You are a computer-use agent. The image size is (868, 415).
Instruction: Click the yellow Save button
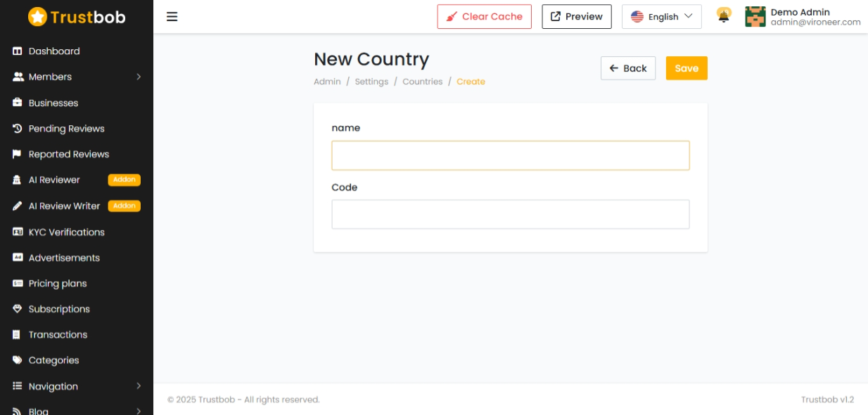[687, 68]
